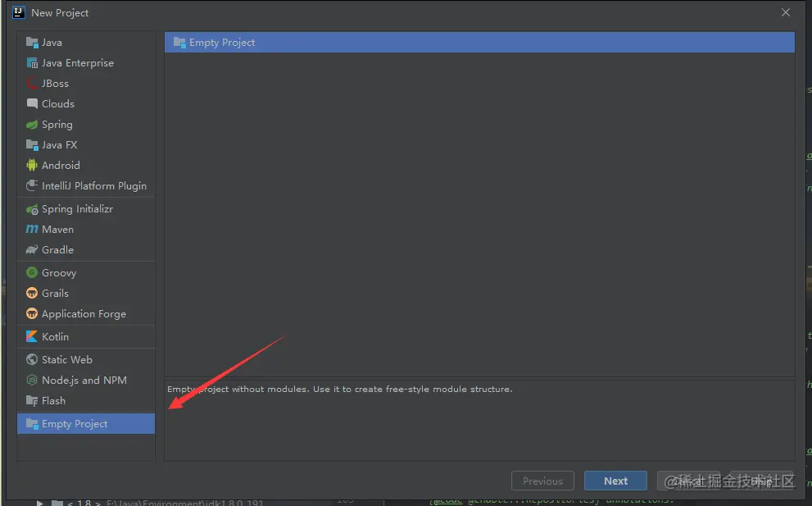The height and width of the screenshot is (506, 812).
Task: Click the Spring leaf icon
Action: [x=32, y=125]
